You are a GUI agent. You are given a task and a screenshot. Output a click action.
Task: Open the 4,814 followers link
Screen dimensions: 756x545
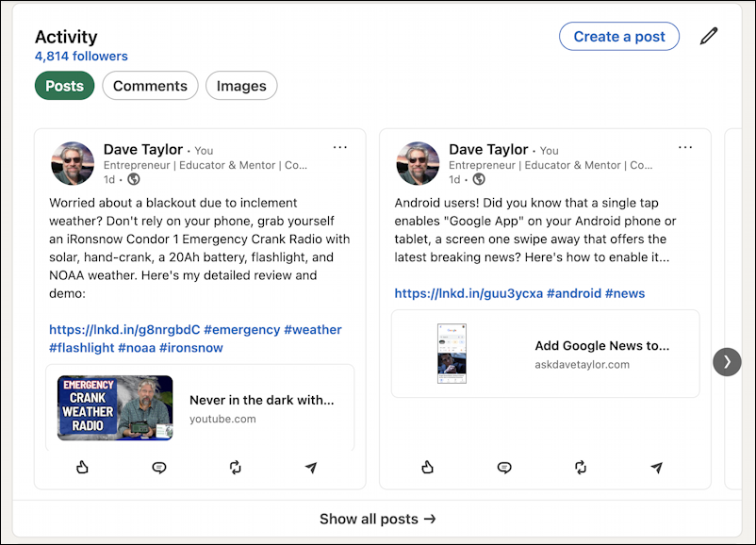(x=81, y=56)
